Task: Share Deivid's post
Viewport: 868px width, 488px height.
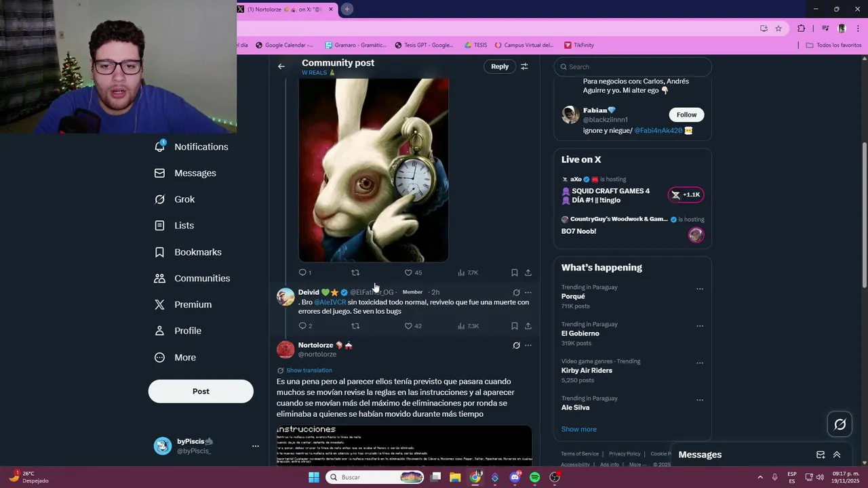Action: coord(528,326)
